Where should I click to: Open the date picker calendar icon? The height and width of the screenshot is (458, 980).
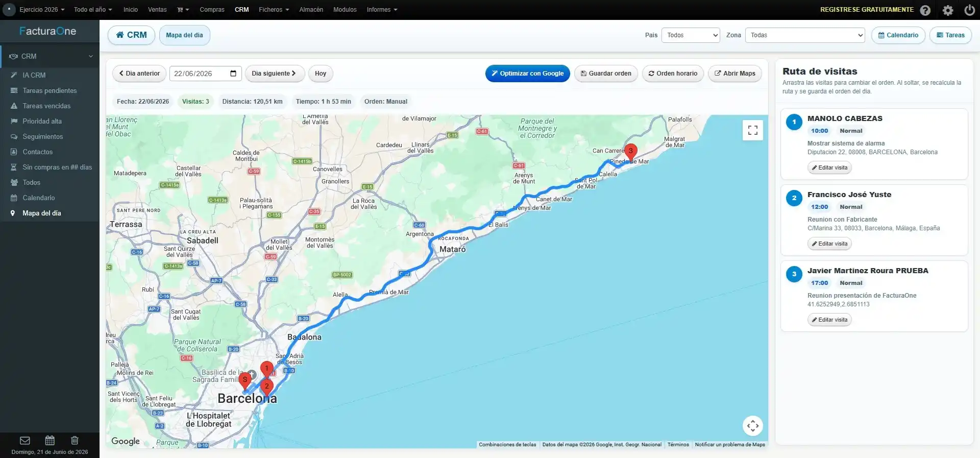click(233, 73)
